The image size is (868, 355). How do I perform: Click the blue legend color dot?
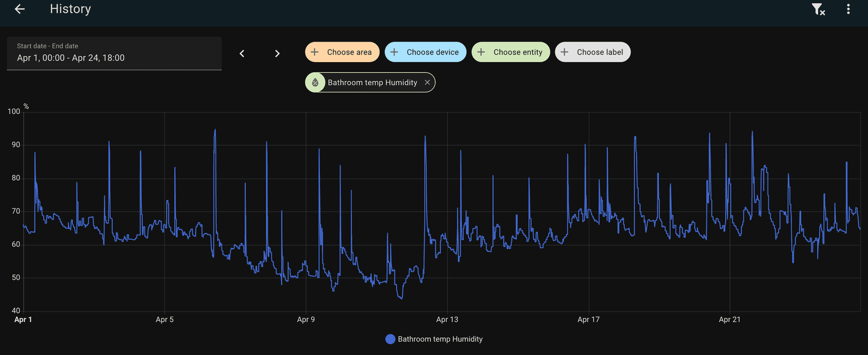pyautogui.click(x=390, y=339)
